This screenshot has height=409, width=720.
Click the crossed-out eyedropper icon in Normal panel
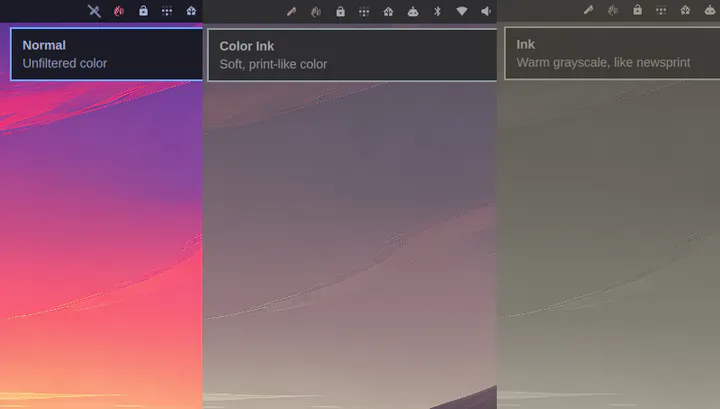[94, 11]
